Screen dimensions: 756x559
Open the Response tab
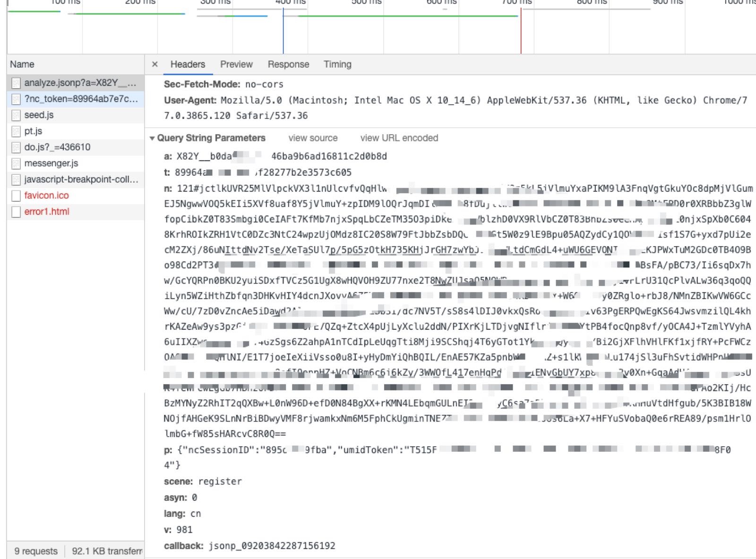pos(288,64)
